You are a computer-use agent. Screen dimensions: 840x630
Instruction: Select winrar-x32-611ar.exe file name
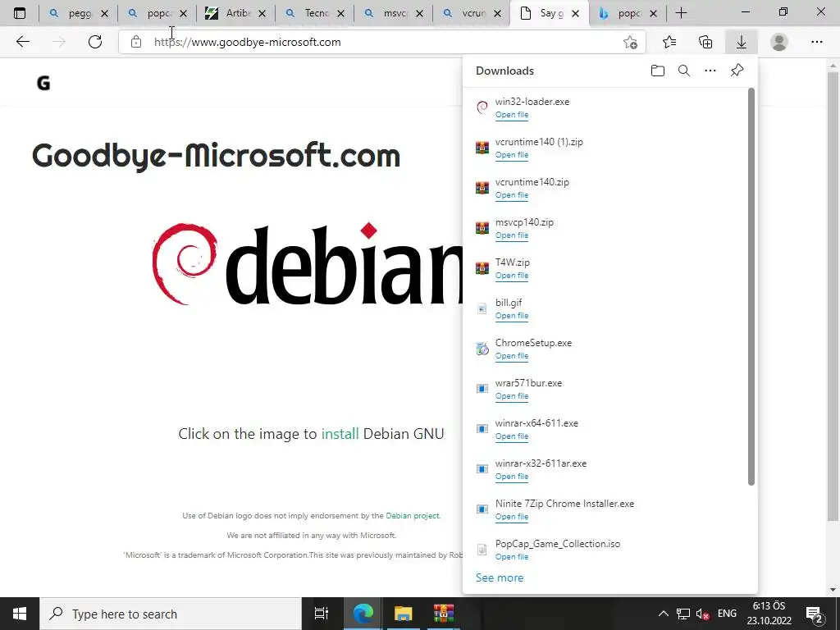(541, 463)
